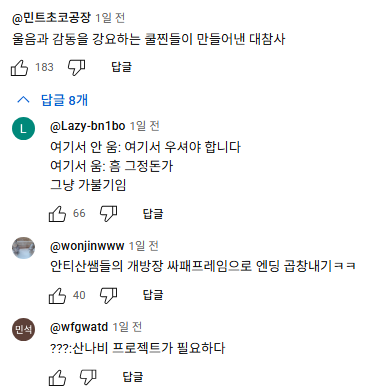Click the blue chevron beside 답글 8개
Screen dimensions: 370x392
point(23,100)
